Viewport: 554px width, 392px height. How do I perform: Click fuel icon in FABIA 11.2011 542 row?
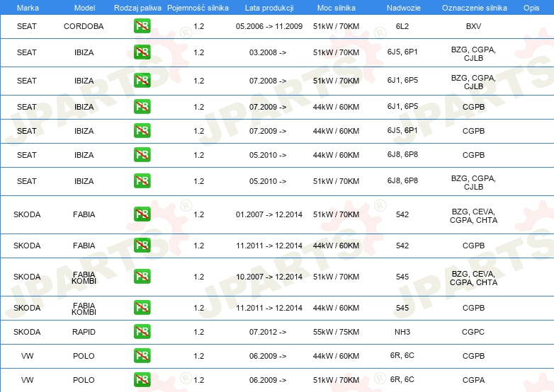click(142, 245)
